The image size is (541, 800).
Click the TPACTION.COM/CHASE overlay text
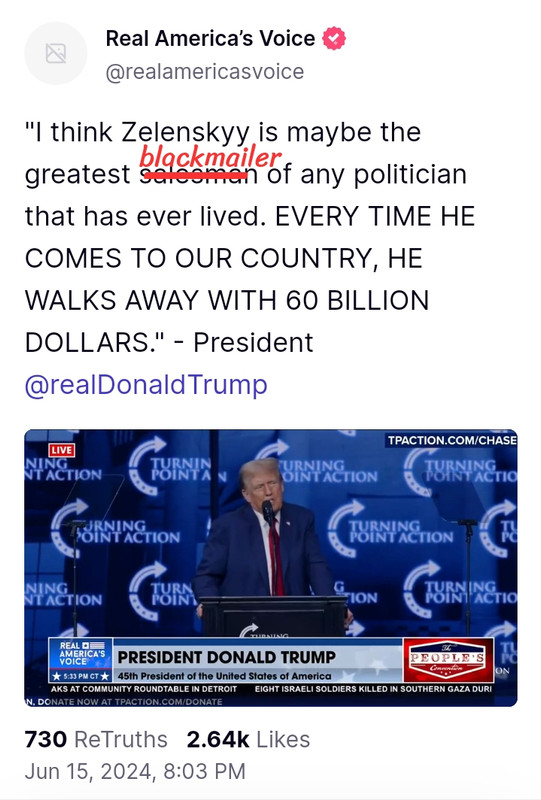(452, 440)
